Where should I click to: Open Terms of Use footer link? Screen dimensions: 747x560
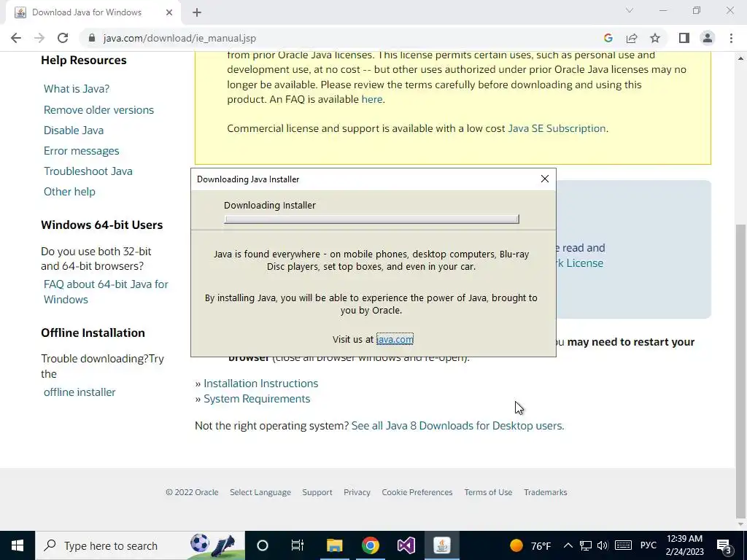coord(488,492)
